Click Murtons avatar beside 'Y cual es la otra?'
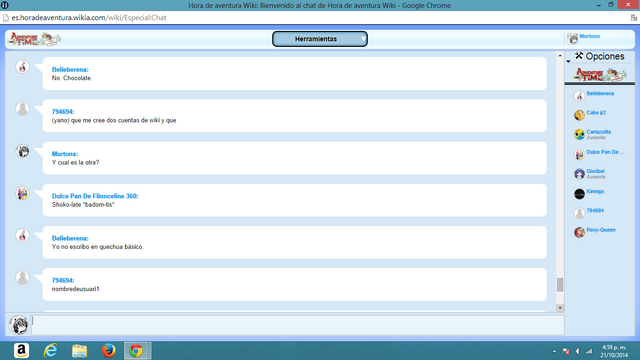This screenshot has width=640, height=360. [x=22, y=151]
